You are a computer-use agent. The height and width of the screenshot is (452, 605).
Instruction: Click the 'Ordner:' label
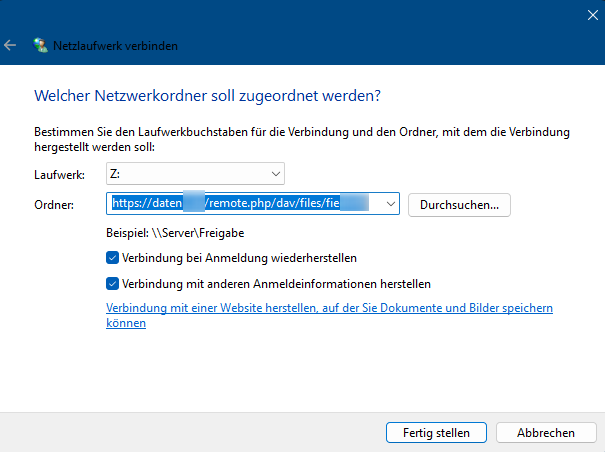point(54,205)
